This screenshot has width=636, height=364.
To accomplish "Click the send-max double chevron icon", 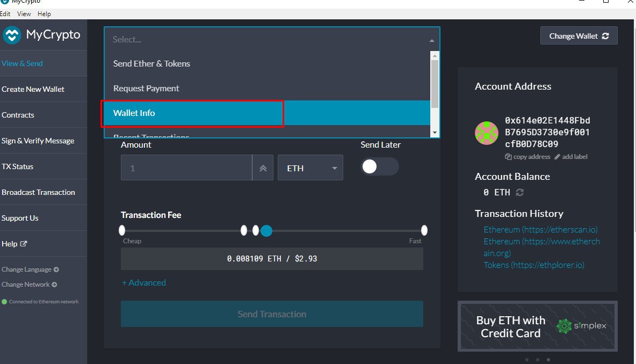I will [263, 168].
